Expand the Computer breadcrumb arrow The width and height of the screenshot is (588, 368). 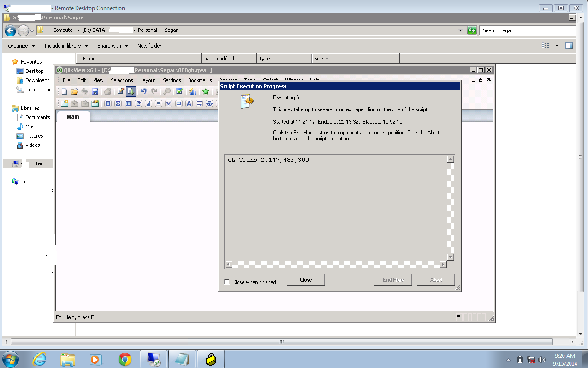(x=78, y=30)
